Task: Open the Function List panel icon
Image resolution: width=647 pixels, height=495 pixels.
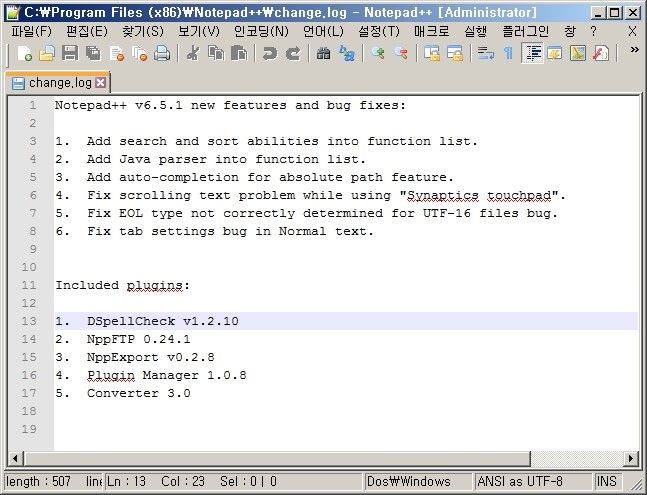Action: [601, 53]
